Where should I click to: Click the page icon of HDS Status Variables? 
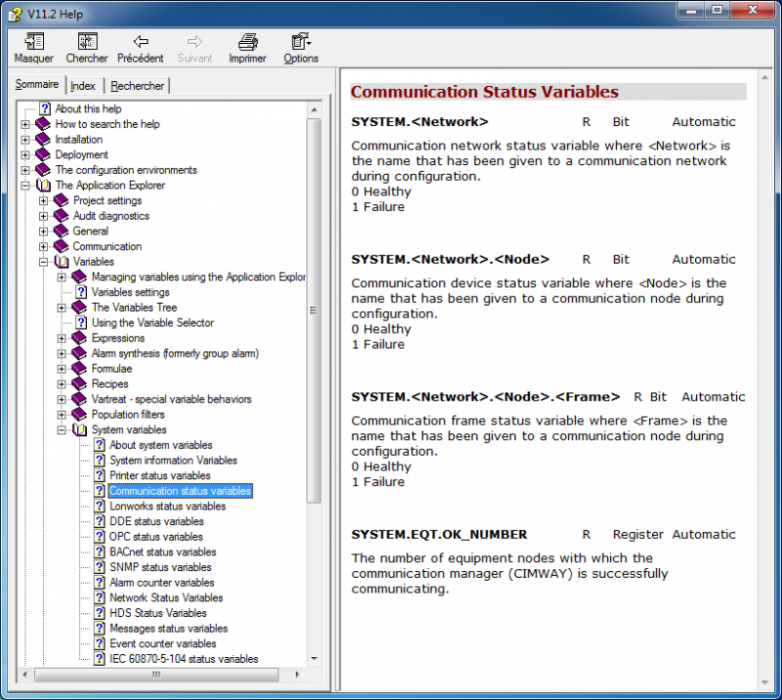(x=100, y=613)
